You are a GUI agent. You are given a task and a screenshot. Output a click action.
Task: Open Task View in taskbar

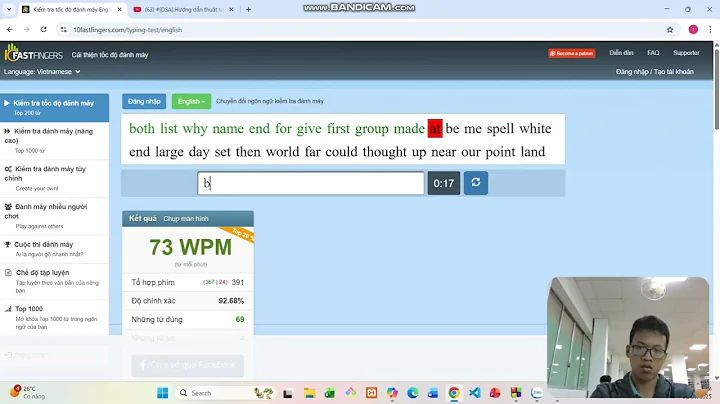(x=288, y=393)
